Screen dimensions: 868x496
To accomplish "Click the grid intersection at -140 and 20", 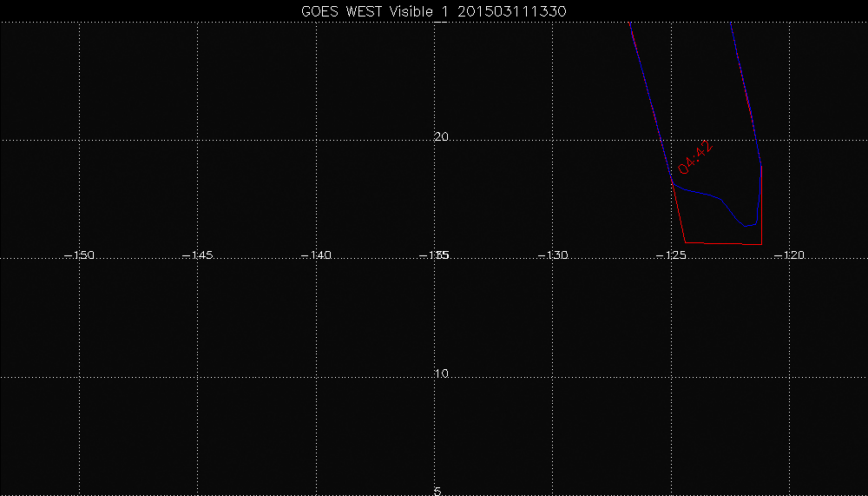I will tap(317, 139).
